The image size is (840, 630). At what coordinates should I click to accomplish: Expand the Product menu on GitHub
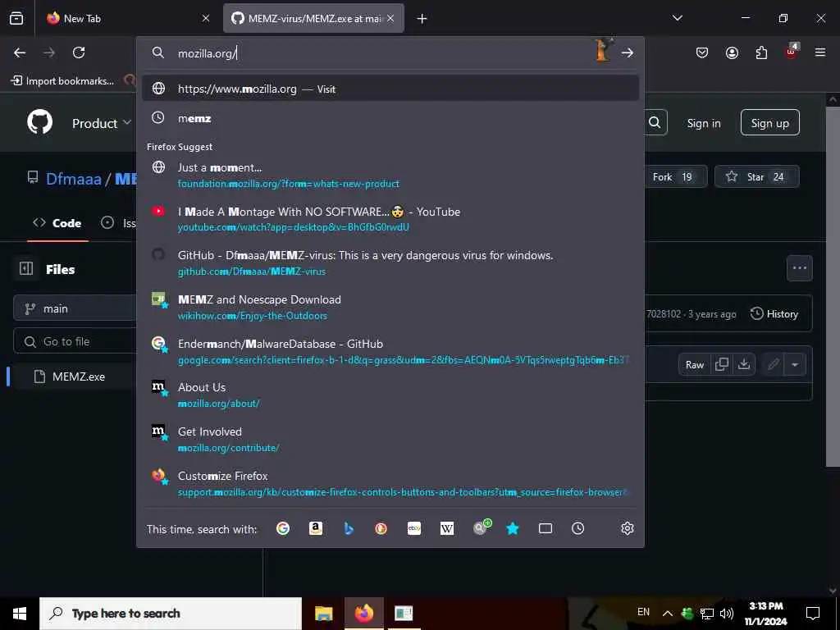coord(101,123)
